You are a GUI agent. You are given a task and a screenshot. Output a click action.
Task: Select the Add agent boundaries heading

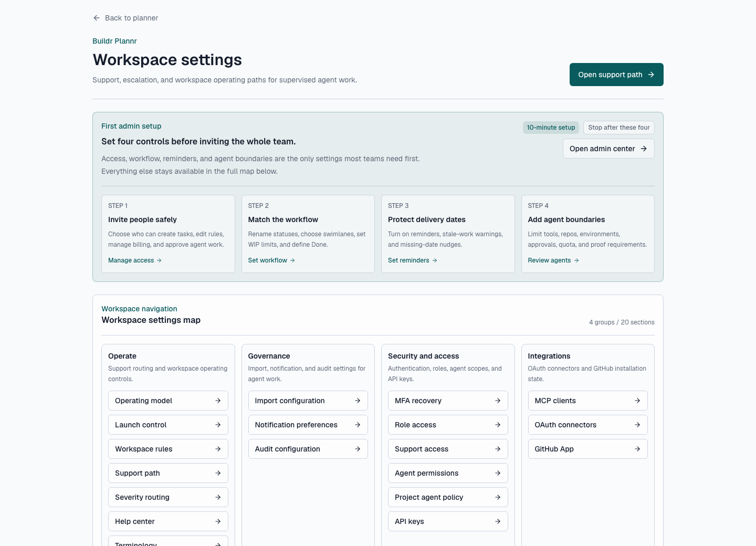pyautogui.click(x=566, y=219)
